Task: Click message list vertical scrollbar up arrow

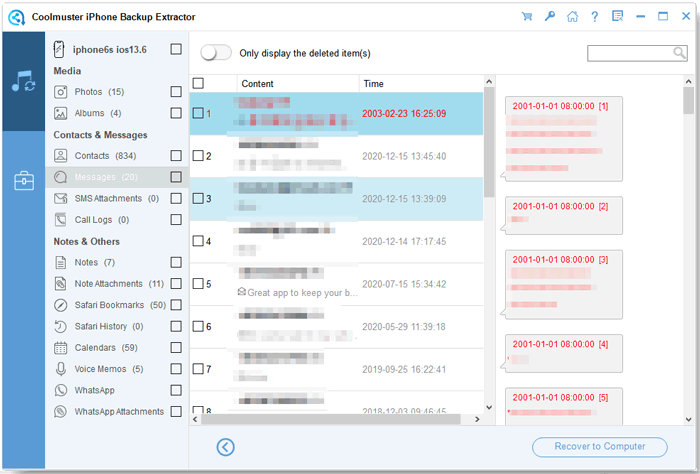Action: coord(489,82)
